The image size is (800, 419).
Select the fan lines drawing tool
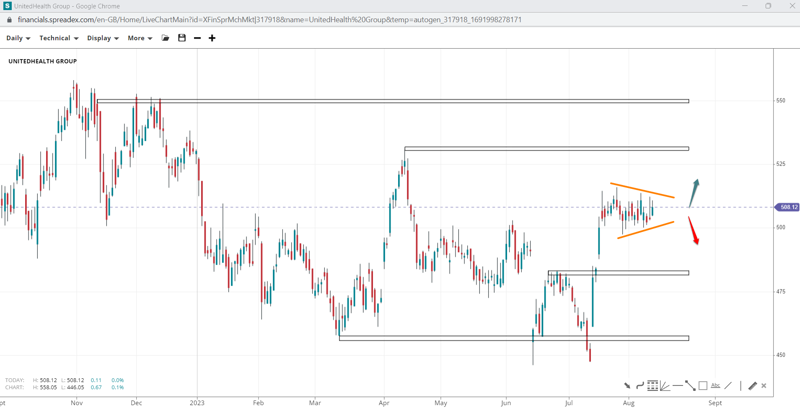pyautogui.click(x=665, y=386)
